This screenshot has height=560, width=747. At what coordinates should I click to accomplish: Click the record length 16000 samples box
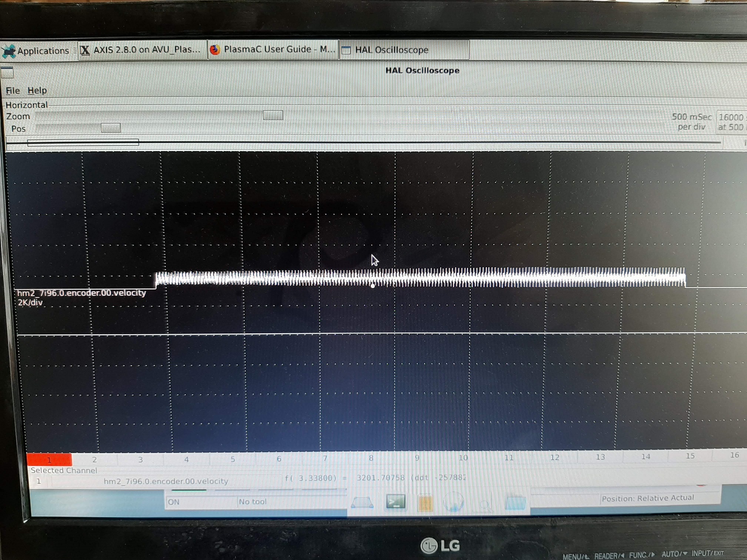[x=732, y=122]
